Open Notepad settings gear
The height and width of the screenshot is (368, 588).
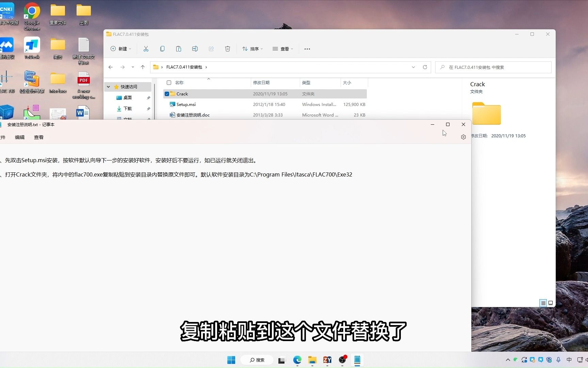[x=463, y=137]
